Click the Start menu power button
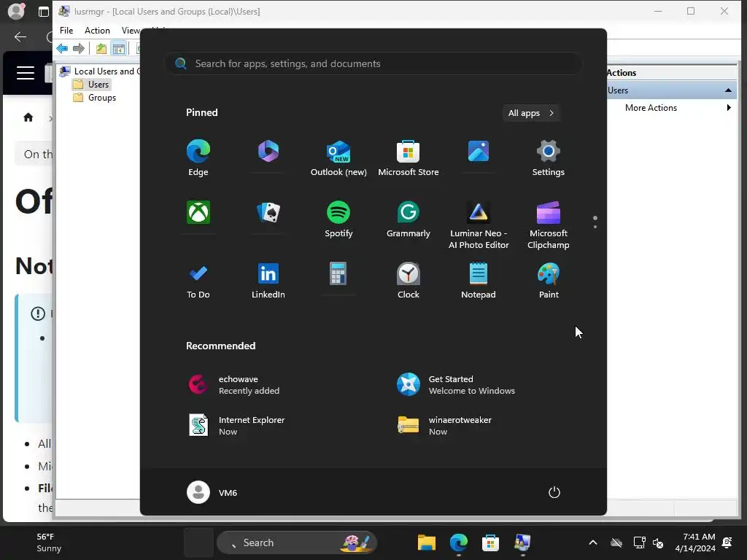747x560 pixels. (554, 492)
